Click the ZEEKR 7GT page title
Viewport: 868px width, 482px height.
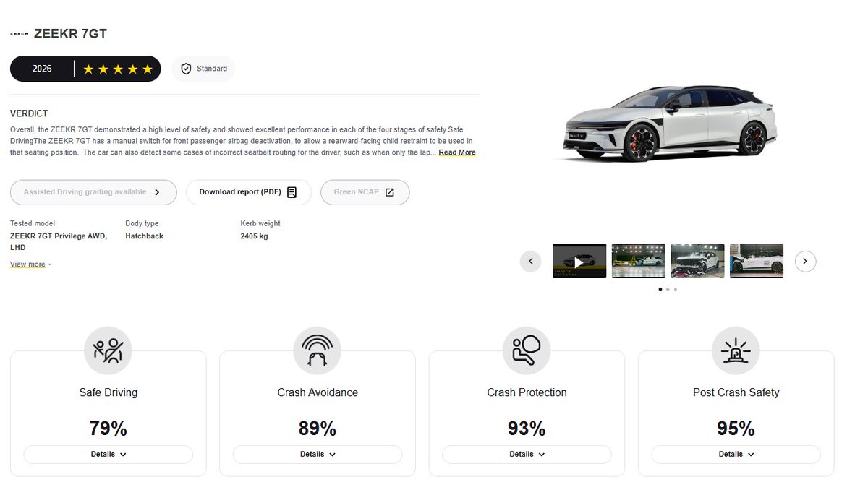(70, 34)
